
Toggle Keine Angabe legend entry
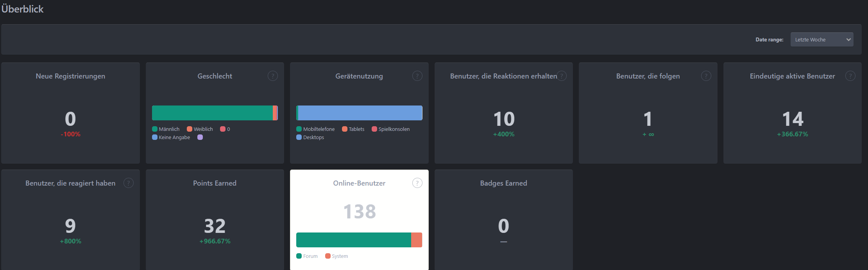click(171, 137)
